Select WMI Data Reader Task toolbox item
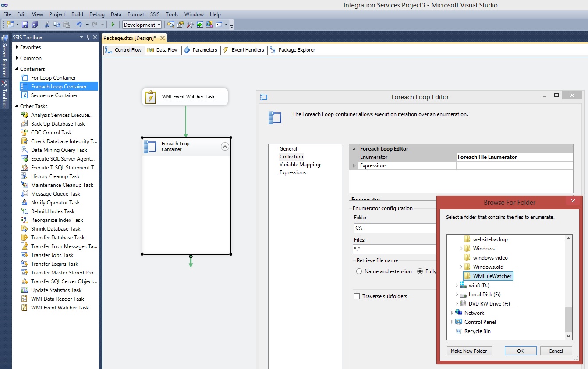Image resolution: width=588 pixels, height=369 pixels. tap(57, 299)
